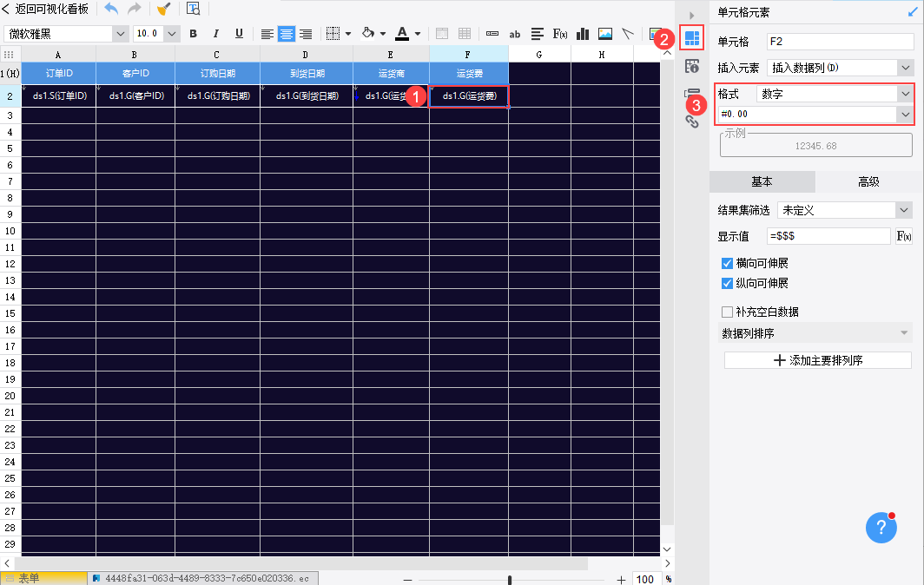Insert slash line icon in toolbar

point(628,34)
